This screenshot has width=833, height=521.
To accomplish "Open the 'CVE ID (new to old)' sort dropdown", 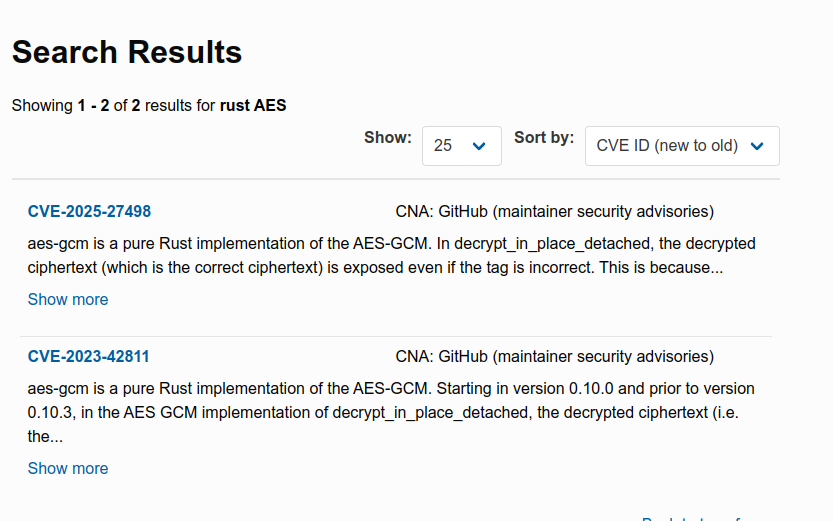I will [x=681, y=146].
